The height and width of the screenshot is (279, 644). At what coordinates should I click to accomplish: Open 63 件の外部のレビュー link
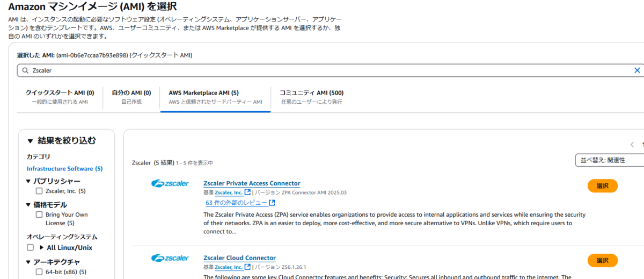click(x=236, y=203)
